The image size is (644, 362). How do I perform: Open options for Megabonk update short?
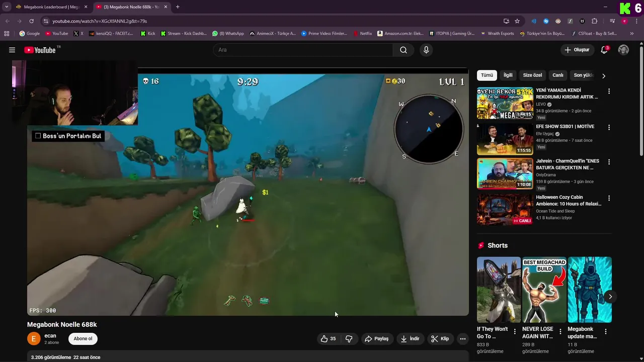pos(606,332)
